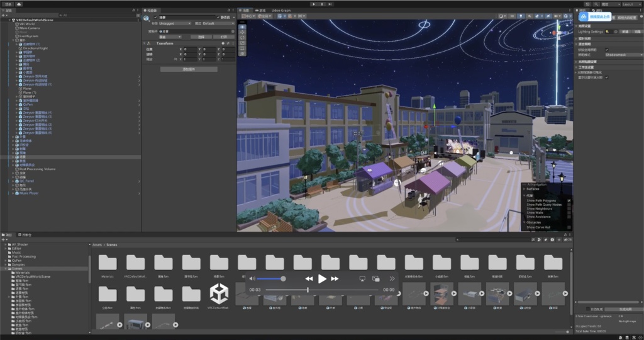This screenshot has height=340, width=644.
Task: Open the Materials folder in asset grid
Action: click(108, 263)
